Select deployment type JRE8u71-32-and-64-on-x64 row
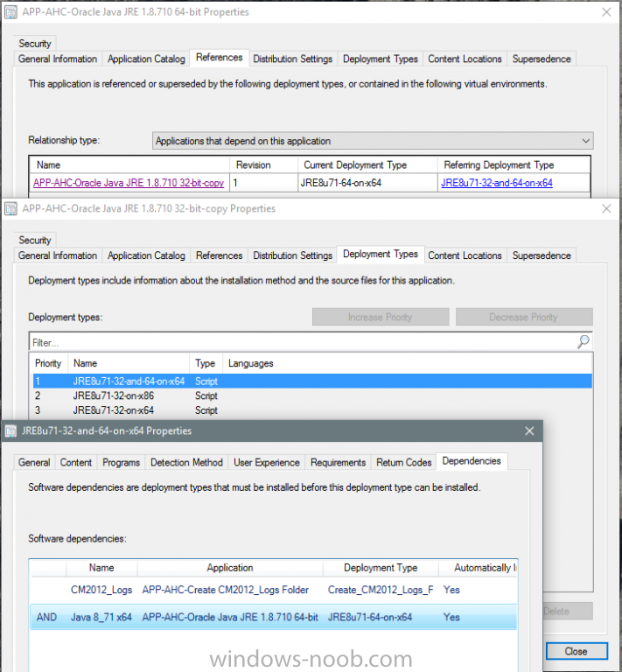This screenshot has width=622, height=672. [x=312, y=381]
